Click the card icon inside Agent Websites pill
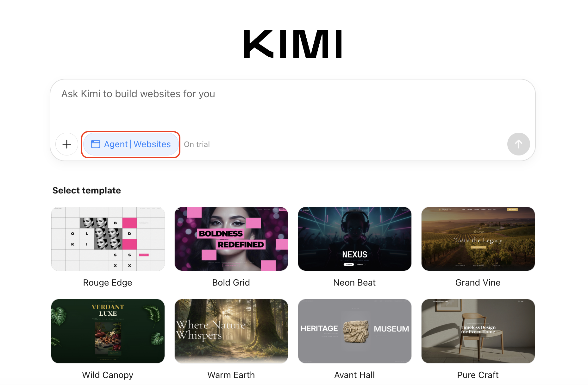Screen dimensions: 588x385 pos(96,144)
